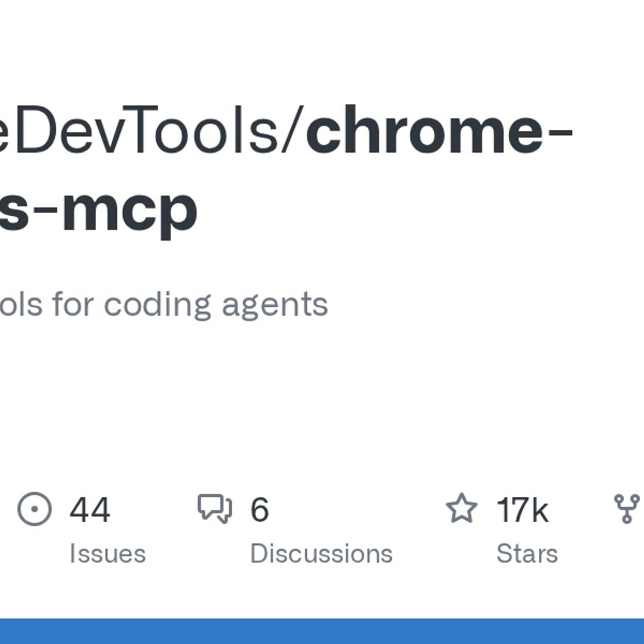
Task: Click the truncated 'ols' description word
Action: [x=21, y=305]
